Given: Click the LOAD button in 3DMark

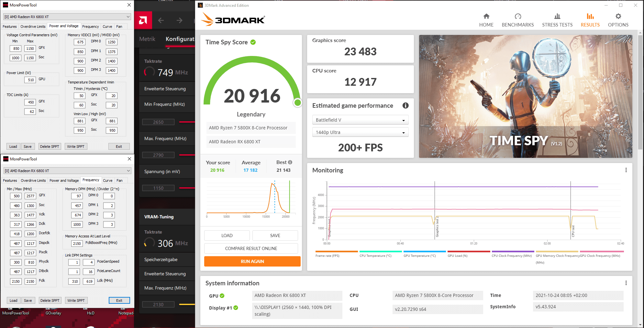Looking at the screenshot, I should tap(227, 235).
